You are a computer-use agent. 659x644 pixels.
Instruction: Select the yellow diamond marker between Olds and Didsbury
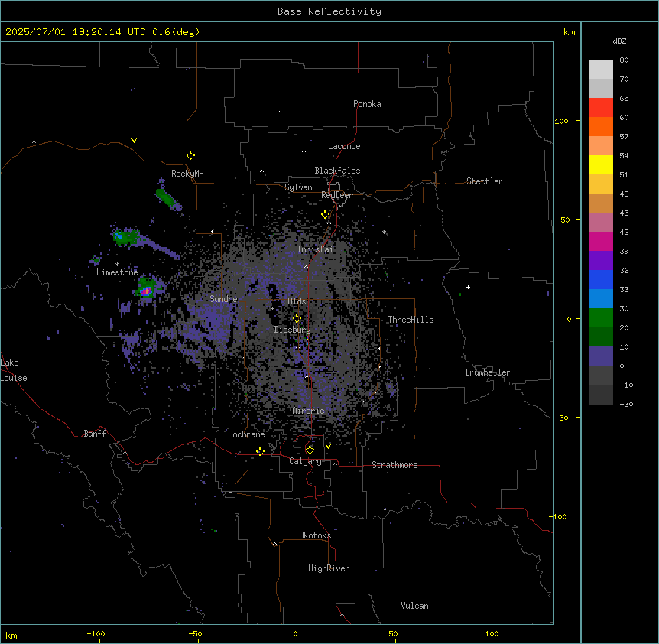point(297,319)
